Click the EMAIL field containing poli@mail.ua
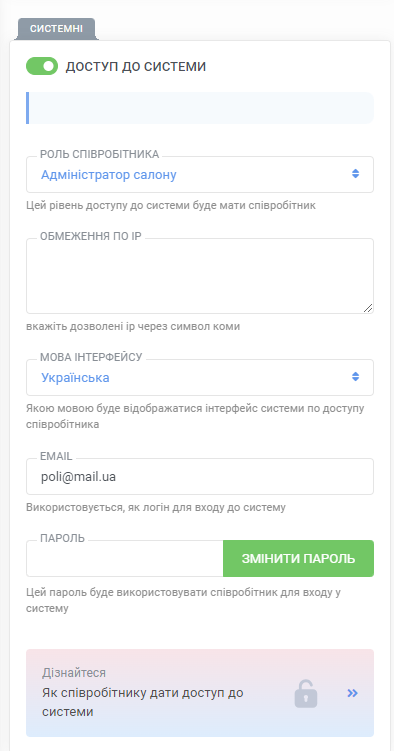Screen dimensions: 394x751 pyautogui.click(x=200, y=477)
